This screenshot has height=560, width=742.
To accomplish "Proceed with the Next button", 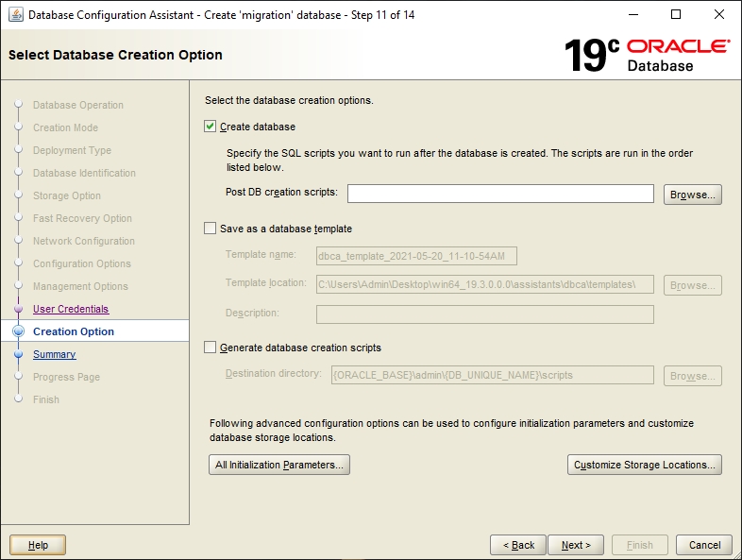I will [576, 545].
